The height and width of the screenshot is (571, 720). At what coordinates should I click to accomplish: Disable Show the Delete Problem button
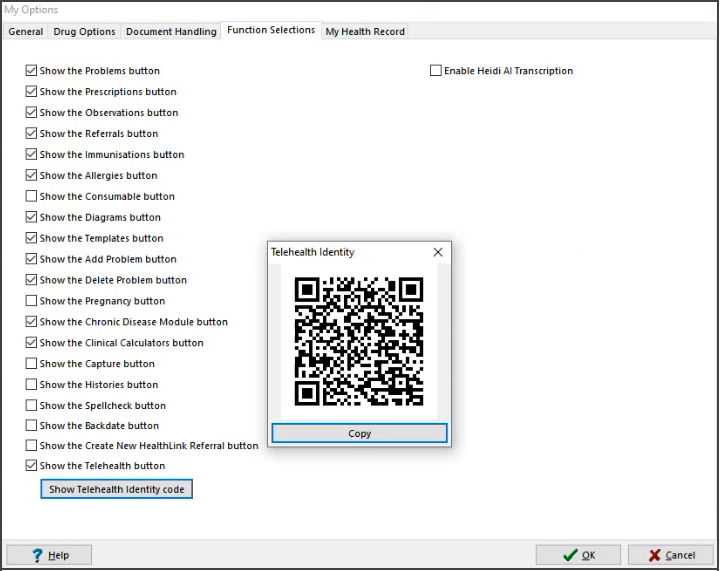tap(31, 280)
